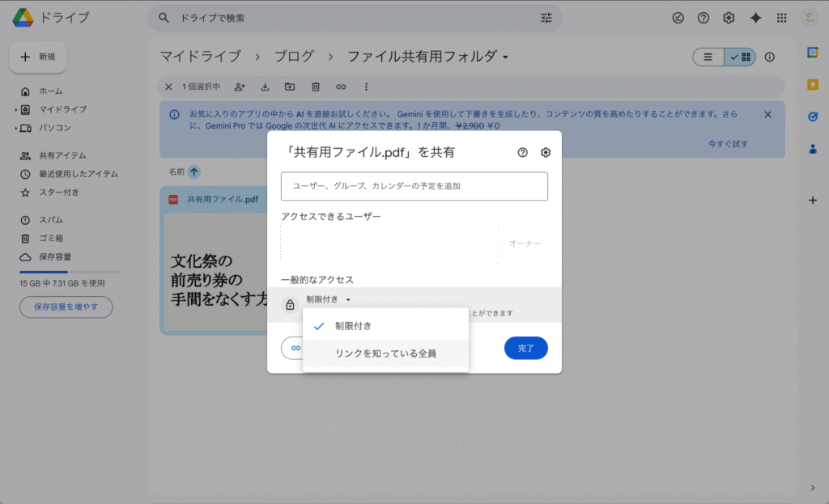This screenshot has height=504, width=829.
Task: Click the add users and groups field
Action: (414, 186)
